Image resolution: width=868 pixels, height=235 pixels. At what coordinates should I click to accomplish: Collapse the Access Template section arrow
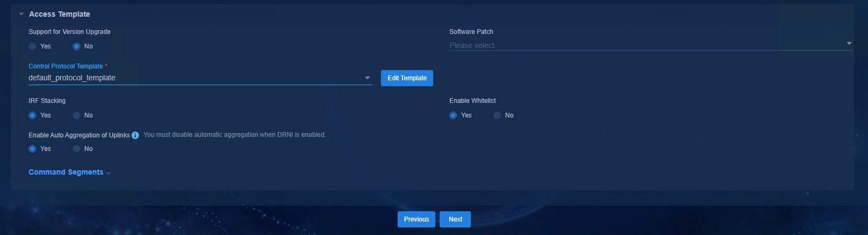pos(22,14)
